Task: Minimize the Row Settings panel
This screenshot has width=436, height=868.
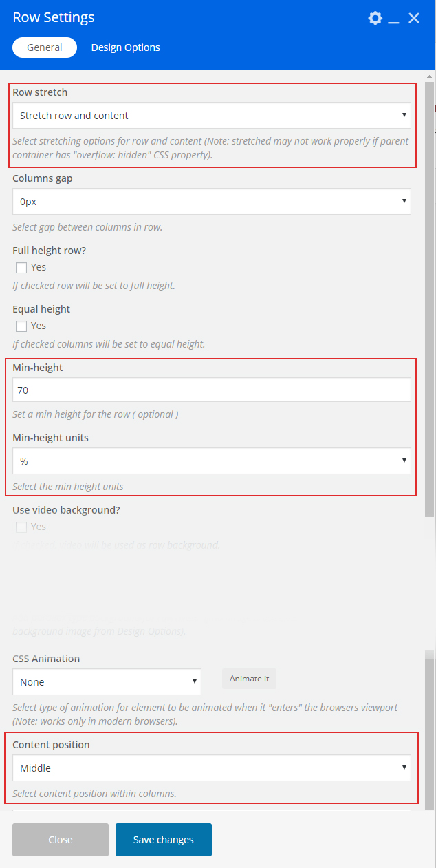Action: coord(394,19)
